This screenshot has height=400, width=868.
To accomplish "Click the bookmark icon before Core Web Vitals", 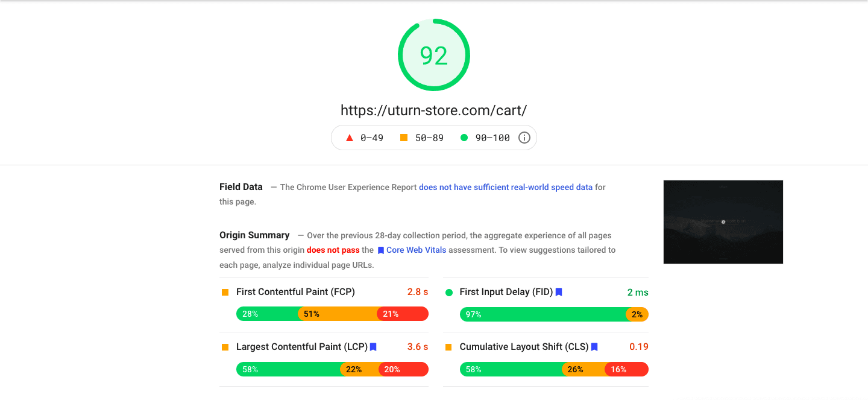I will [x=381, y=250].
